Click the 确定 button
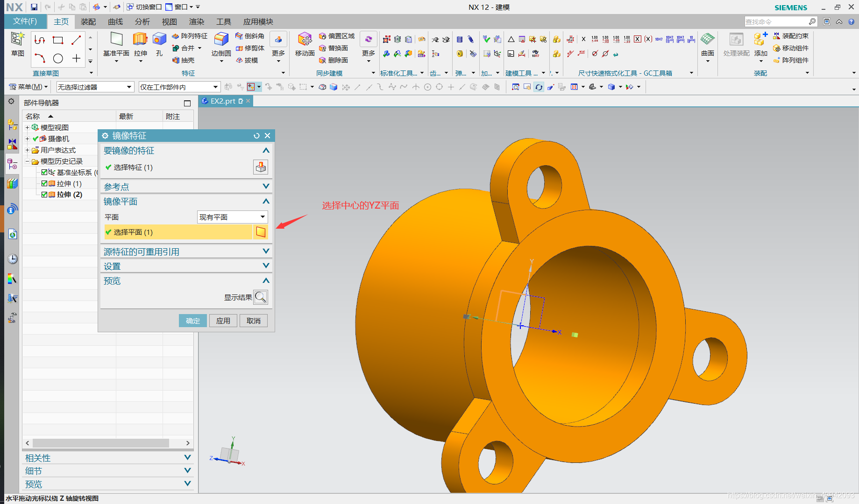The image size is (859, 504). click(193, 321)
